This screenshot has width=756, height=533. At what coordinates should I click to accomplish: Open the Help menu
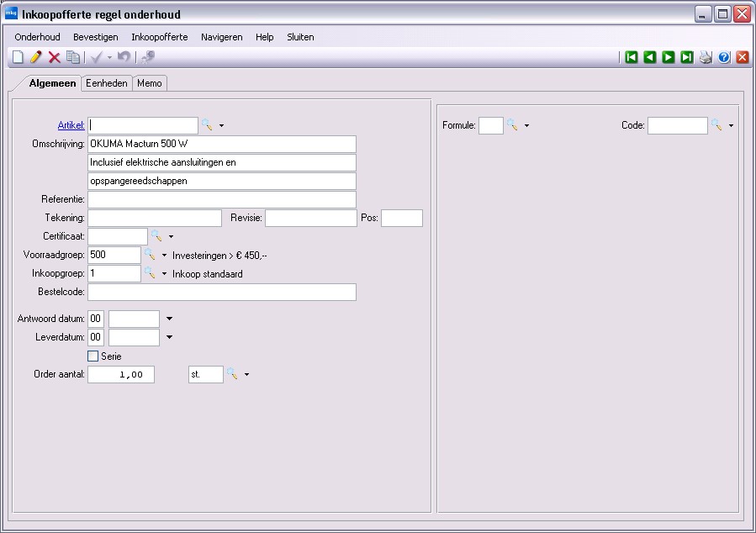[x=265, y=37]
